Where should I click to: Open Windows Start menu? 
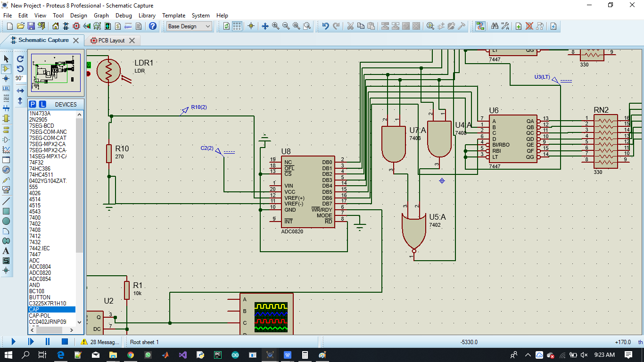(8, 355)
